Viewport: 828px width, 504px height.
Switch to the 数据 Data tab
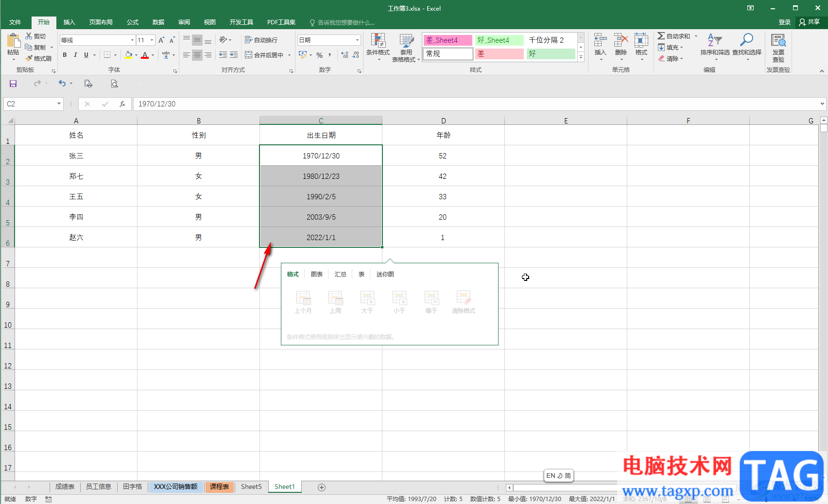[158, 22]
